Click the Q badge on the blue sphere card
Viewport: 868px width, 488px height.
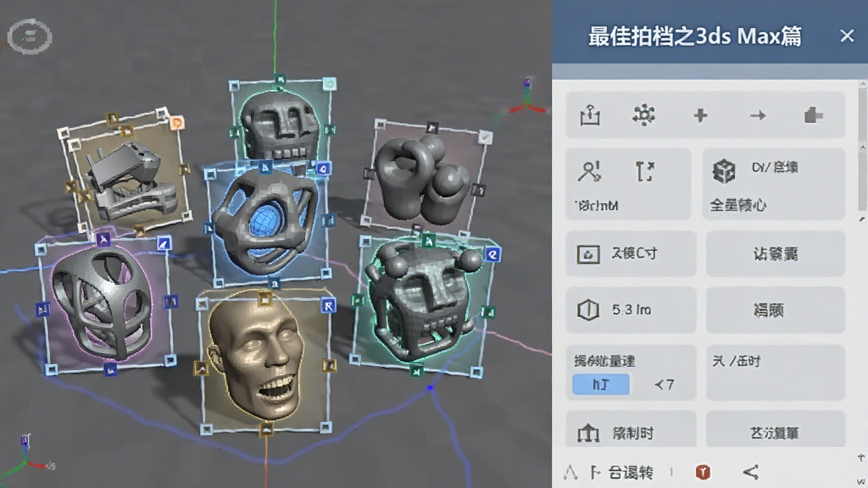pyautogui.click(x=323, y=169)
